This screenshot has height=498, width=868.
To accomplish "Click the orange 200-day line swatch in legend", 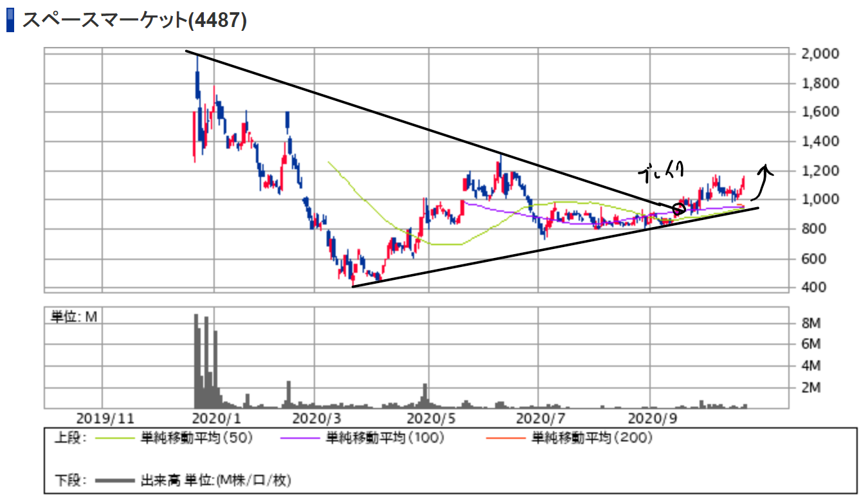I will [x=507, y=439].
